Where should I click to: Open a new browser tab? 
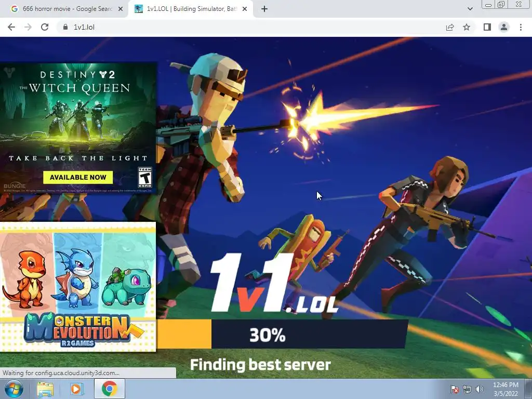coord(264,9)
